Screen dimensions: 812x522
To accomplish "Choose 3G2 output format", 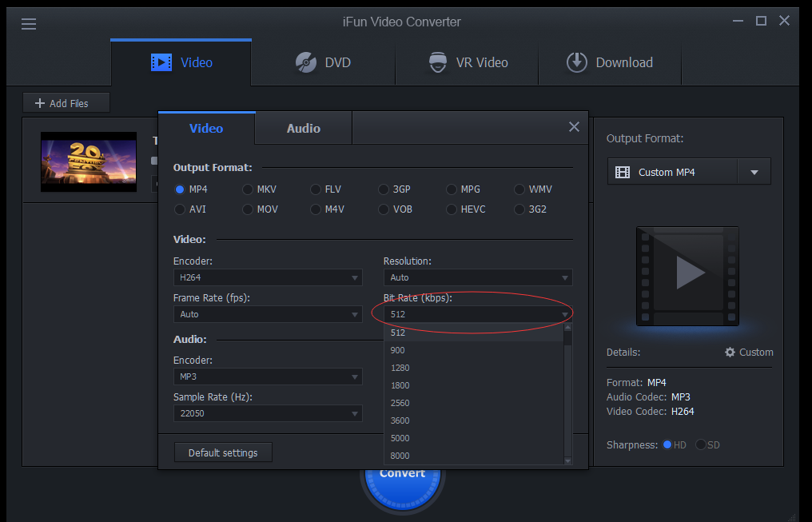I will [519, 209].
